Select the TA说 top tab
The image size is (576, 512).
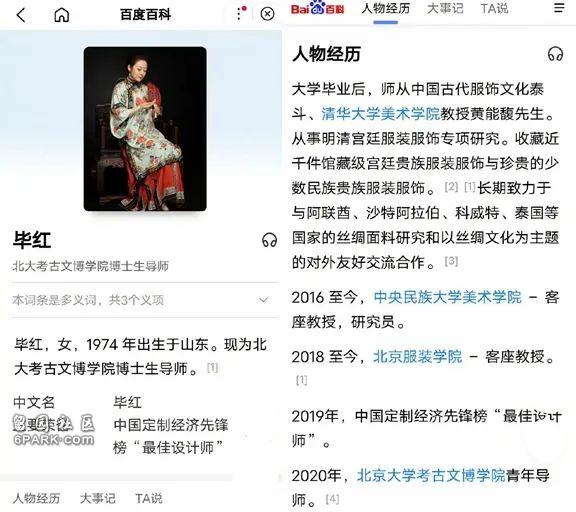coord(494,8)
